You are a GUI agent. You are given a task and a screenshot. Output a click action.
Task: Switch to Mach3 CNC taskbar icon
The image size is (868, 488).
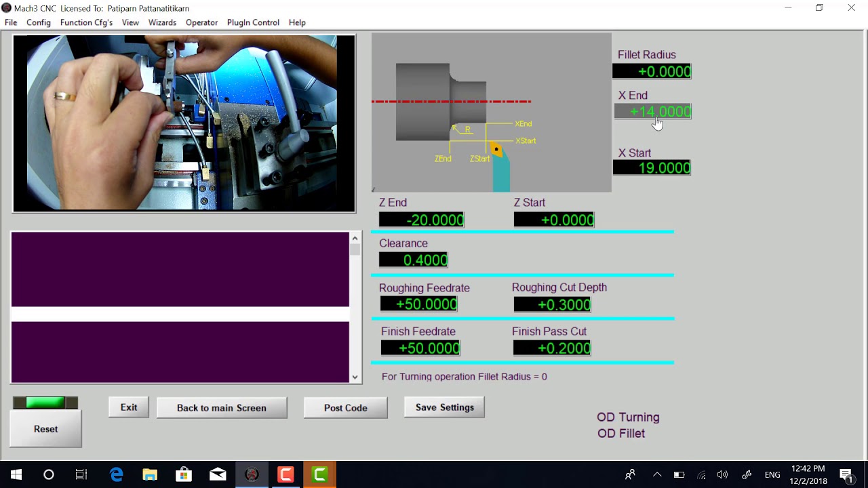point(252,474)
